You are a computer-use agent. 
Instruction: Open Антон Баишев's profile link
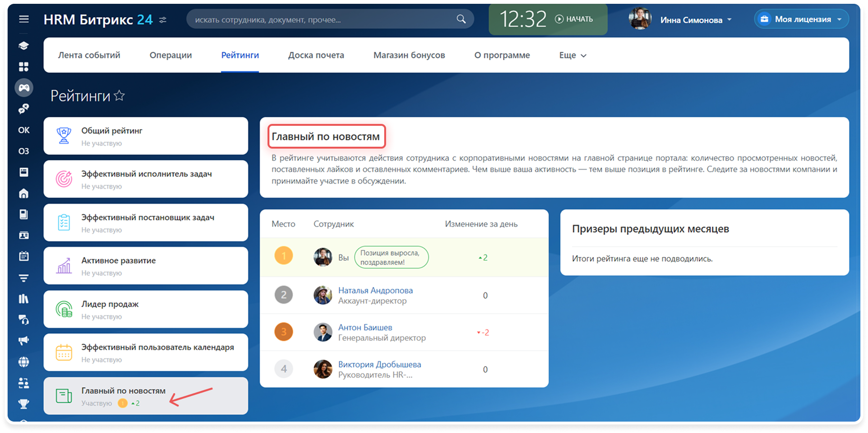[x=365, y=327]
